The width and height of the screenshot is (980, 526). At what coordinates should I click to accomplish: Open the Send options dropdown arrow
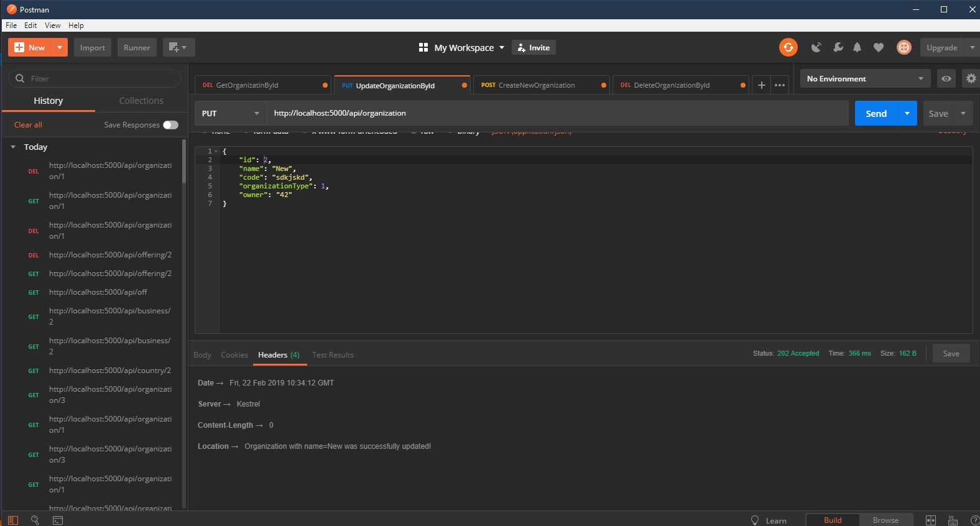pyautogui.click(x=907, y=113)
